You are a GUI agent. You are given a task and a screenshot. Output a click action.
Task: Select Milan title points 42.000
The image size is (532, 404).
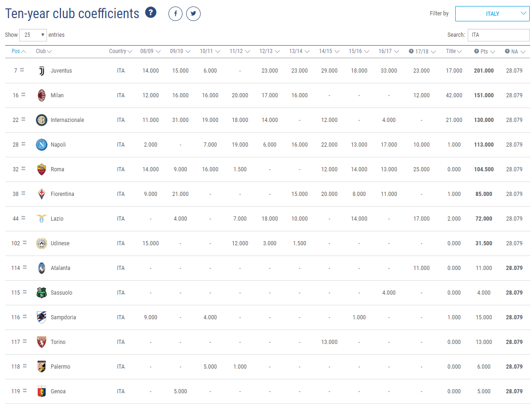click(x=454, y=95)
